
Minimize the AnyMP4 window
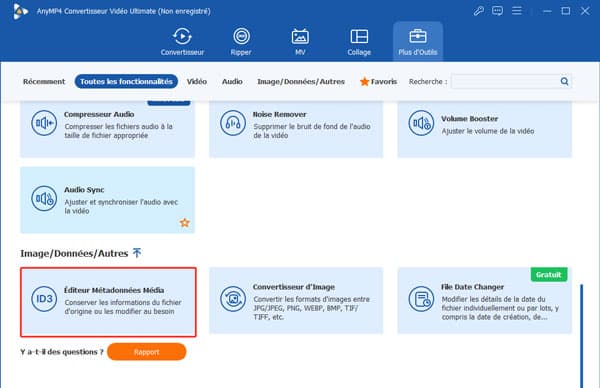click(547, 11)
